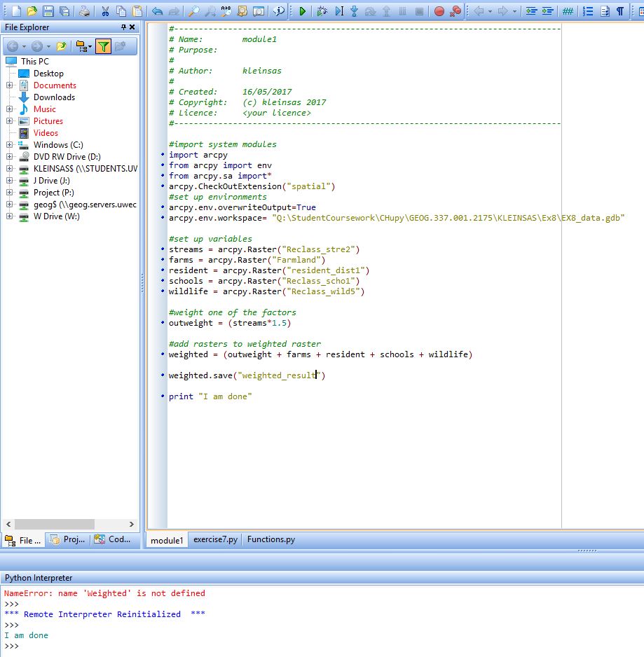Viewport: 644px width, 657px height.
Task: Open Find with the magnifier icon
Action: (193, 11)
